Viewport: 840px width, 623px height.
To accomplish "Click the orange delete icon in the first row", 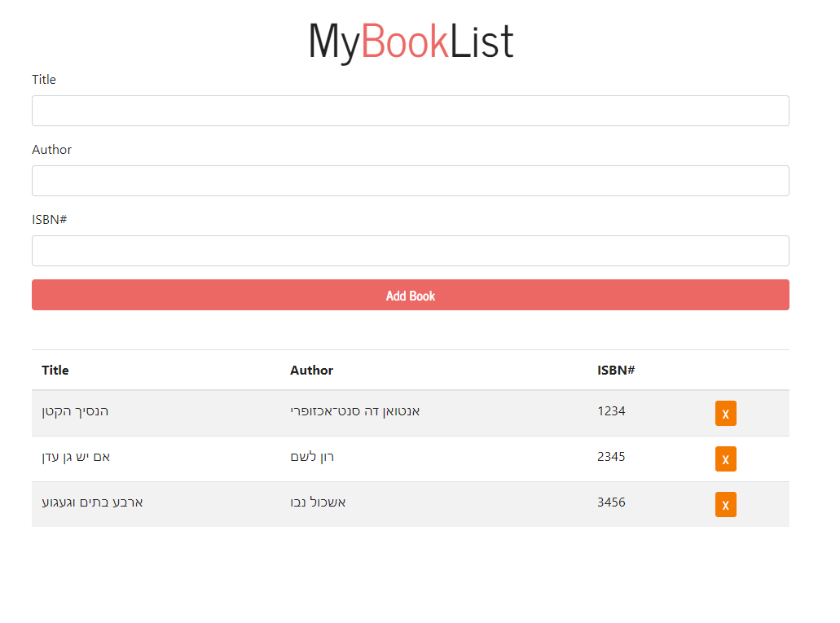I will point(725,413).
